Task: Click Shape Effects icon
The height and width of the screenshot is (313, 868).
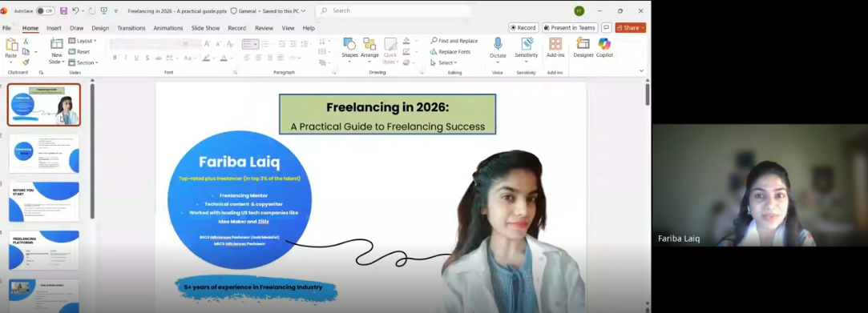Action: tap(407, 62)
